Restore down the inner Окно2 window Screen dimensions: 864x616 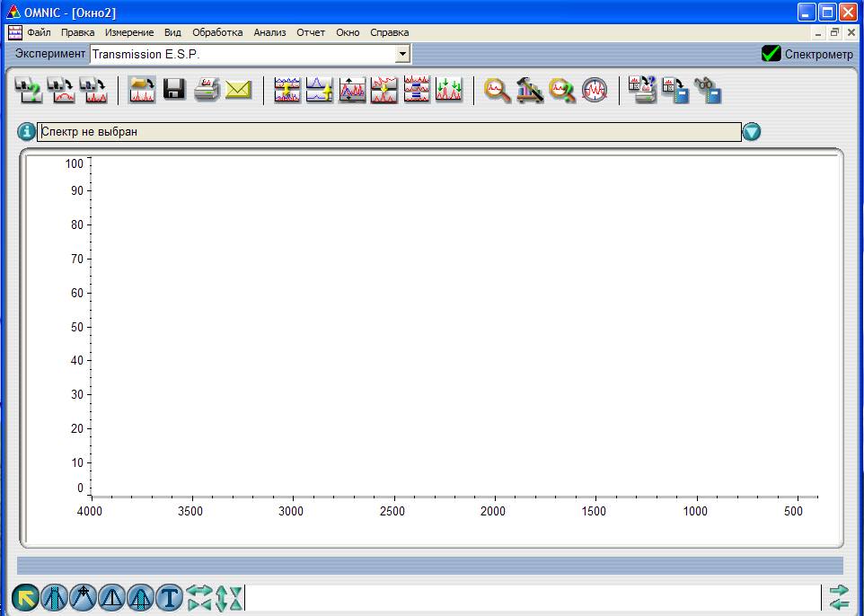click(834, 33)
